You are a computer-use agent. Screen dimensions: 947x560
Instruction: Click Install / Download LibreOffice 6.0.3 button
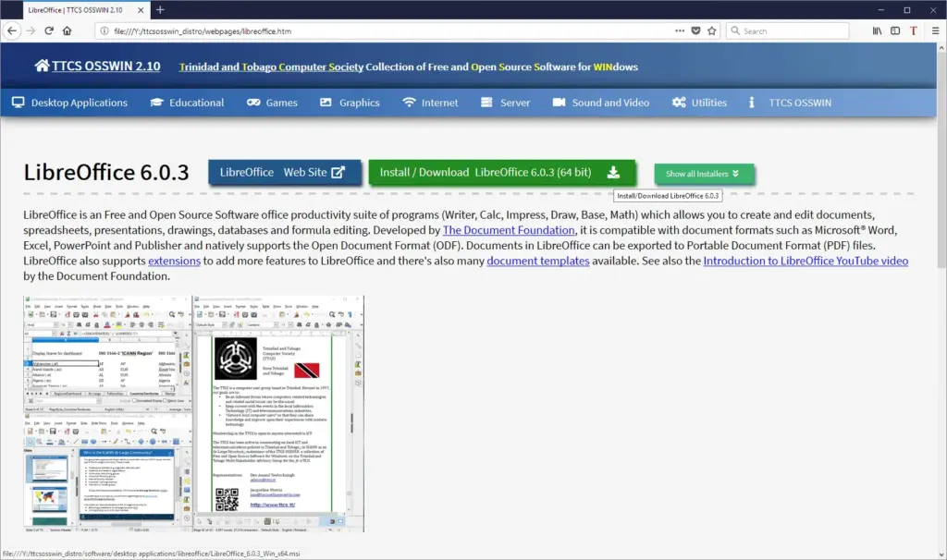(x=501, y=172)
